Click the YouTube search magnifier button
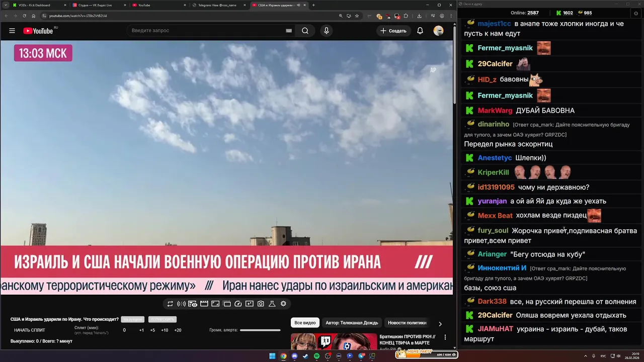 (305, 31)
